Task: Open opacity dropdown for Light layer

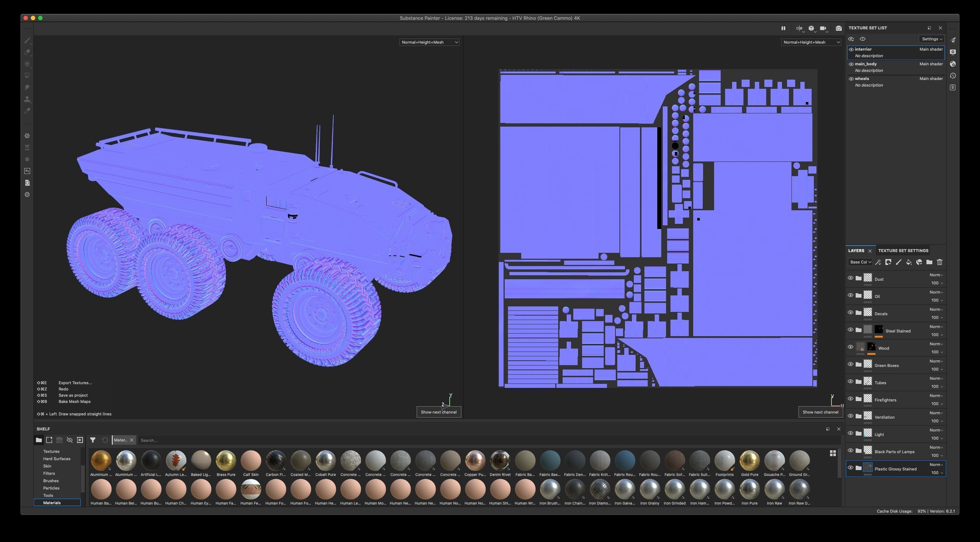Action: pyautogui.click(x=937, y=438)
